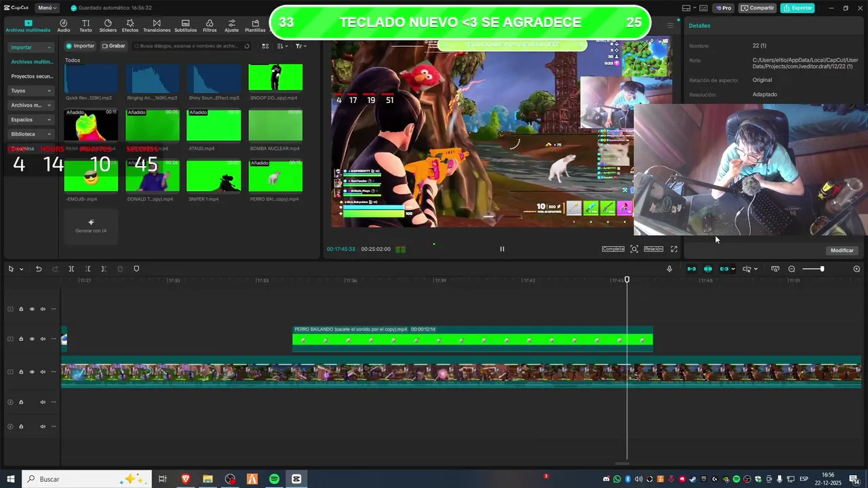
Task: Open the sort order dropdown
Action: click(282, 46)
